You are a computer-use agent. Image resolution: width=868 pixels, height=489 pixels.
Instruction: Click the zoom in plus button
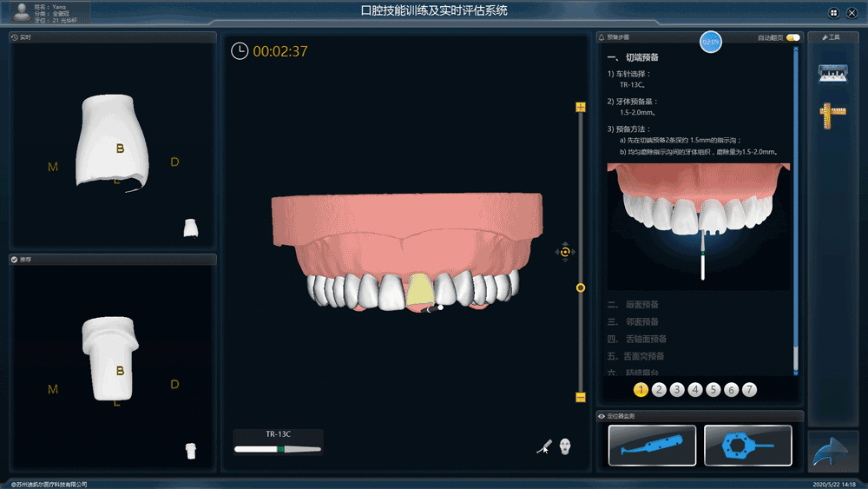coord(581,107)
